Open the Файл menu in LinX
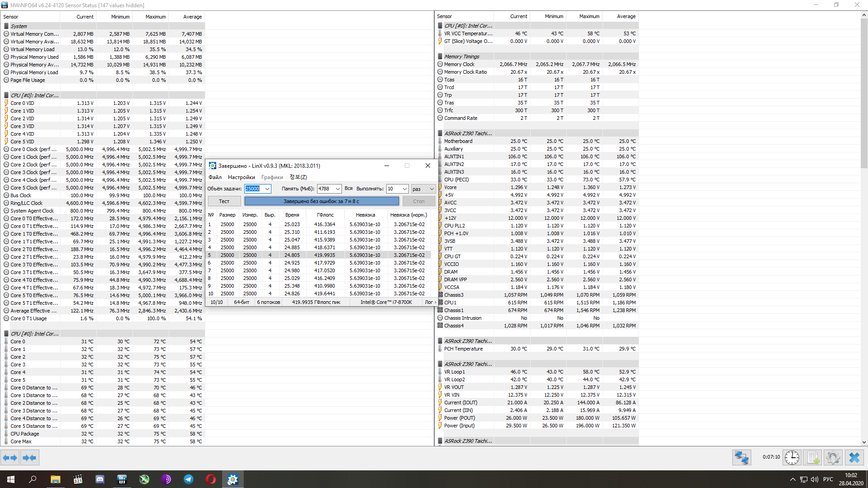This screenshot has width=868, height=488. tap(215, 177)
